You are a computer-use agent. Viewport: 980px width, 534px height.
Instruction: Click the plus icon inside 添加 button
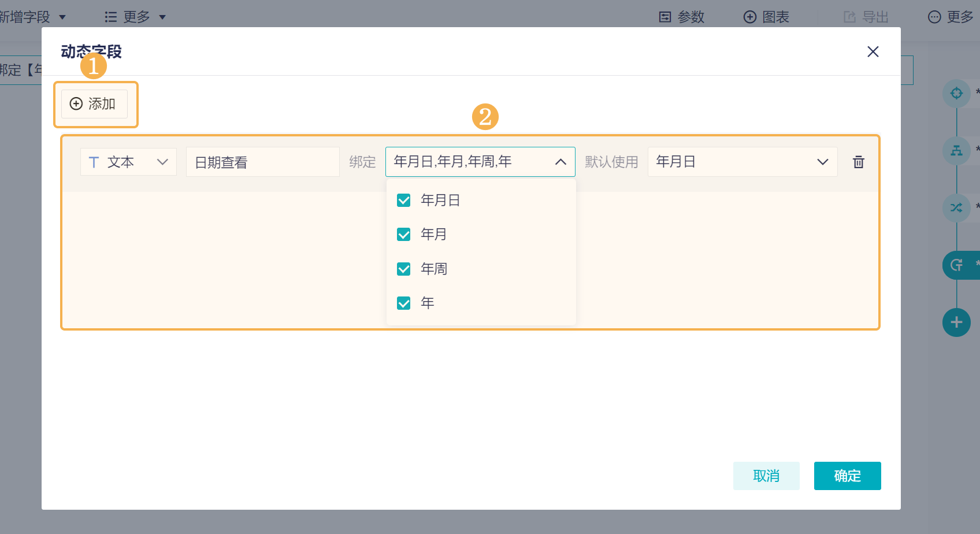[76, 103]
